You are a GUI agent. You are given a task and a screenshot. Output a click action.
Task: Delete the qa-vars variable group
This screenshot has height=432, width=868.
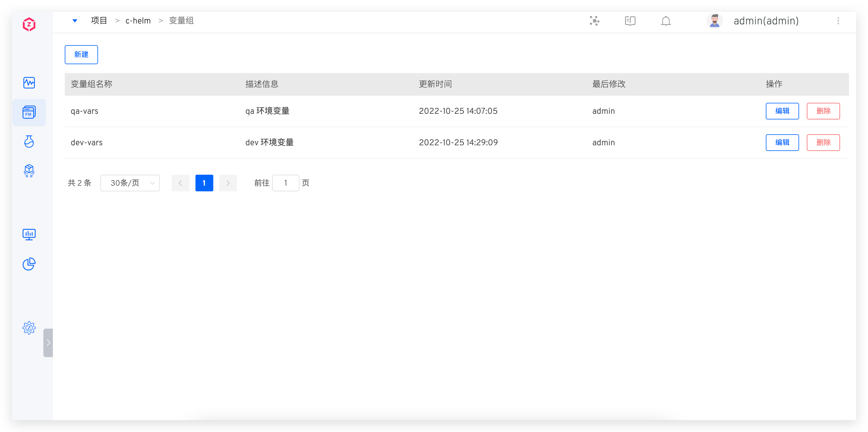tap(823, 111)
